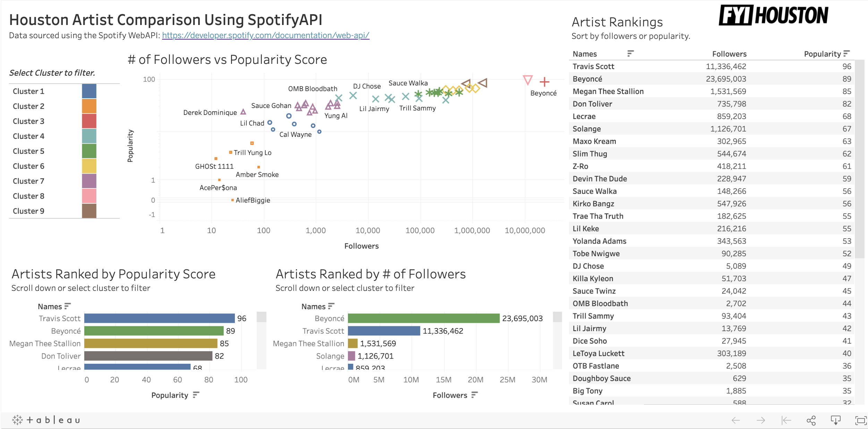Click sort icon beside Names in Artist Rankings
This screenshot has width=868, height=429.
[x=630, y=53]
